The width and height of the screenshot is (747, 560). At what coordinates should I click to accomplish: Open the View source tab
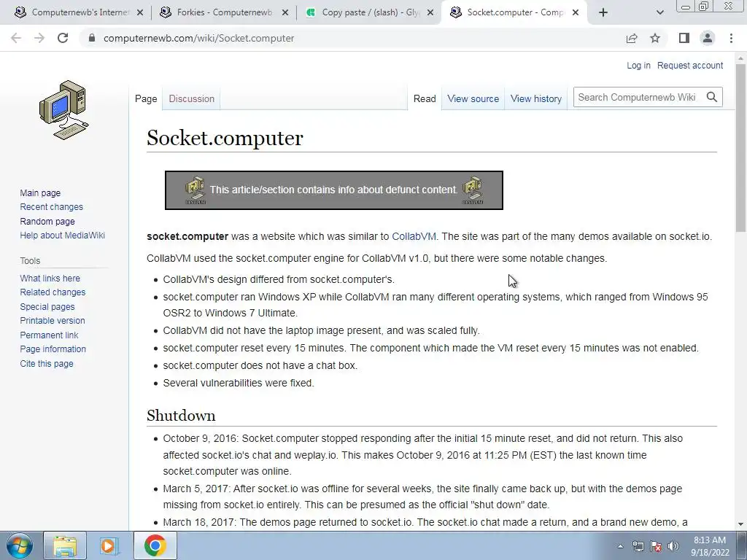tap(473, 98)
